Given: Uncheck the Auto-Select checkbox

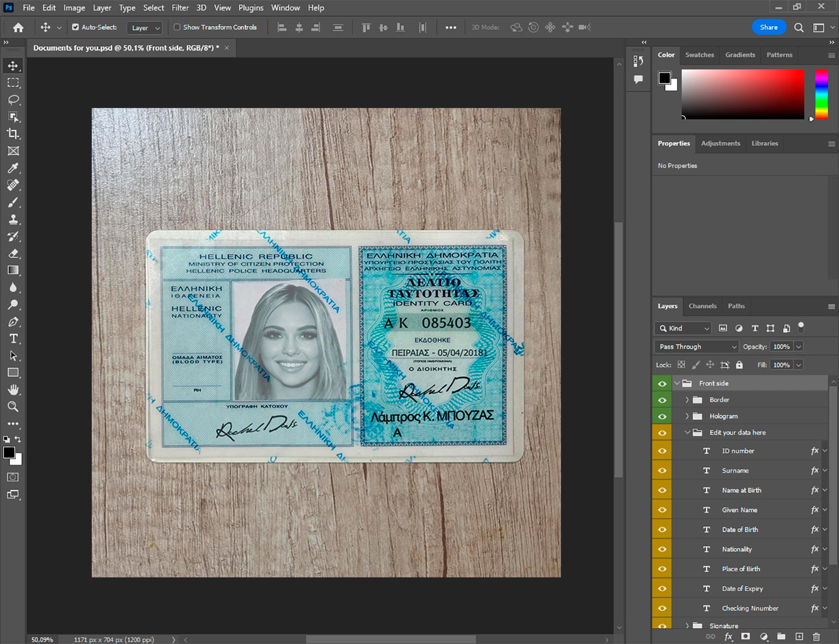Looking at the screenshot, I should 76,27.
